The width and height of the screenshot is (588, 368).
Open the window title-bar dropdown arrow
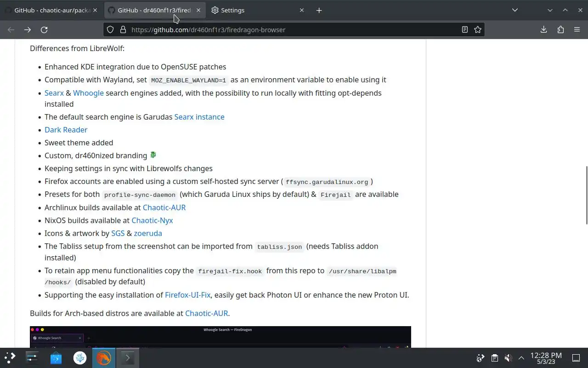coord(550,10)
